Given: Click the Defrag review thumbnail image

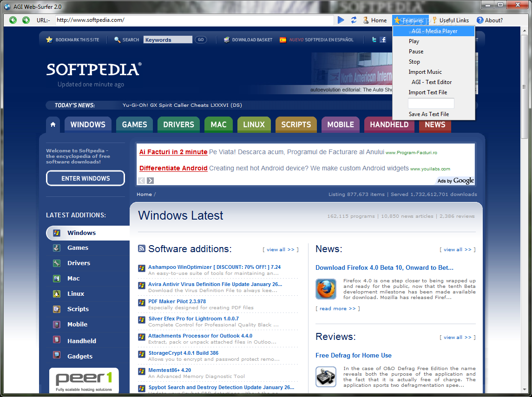Looking at the screenshot, I should click(326, 377).
